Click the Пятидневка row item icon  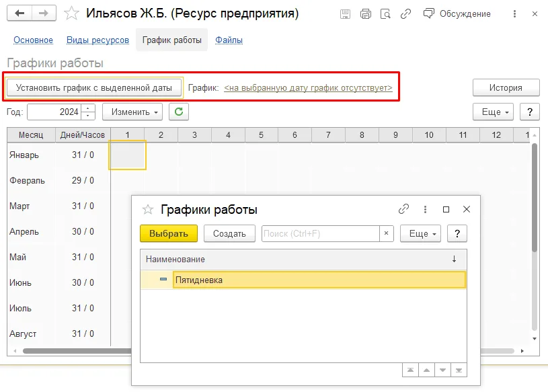tap(163, 279)
